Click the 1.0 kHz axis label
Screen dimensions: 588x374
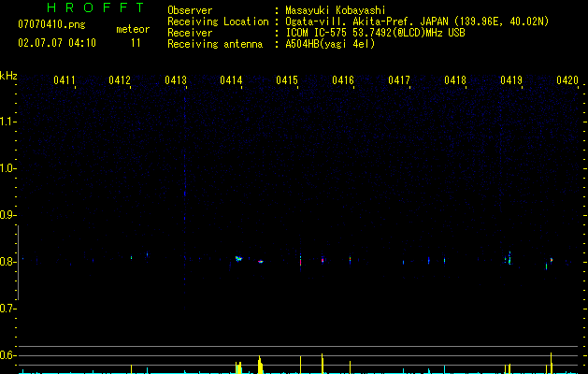tap(7, 168)
